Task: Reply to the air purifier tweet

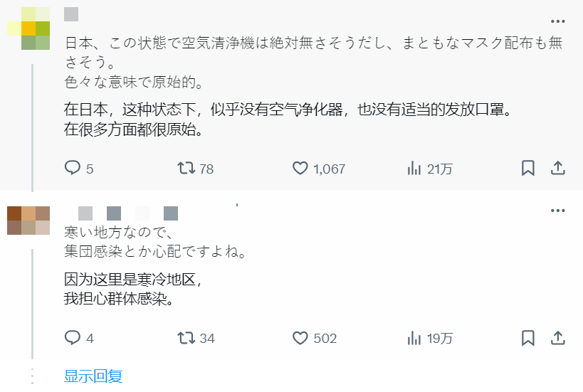Action: [73, 169]
